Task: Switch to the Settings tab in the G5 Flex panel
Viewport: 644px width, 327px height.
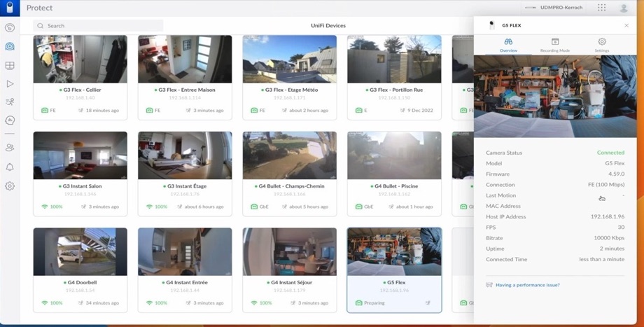Action: [x=602, y=45]
